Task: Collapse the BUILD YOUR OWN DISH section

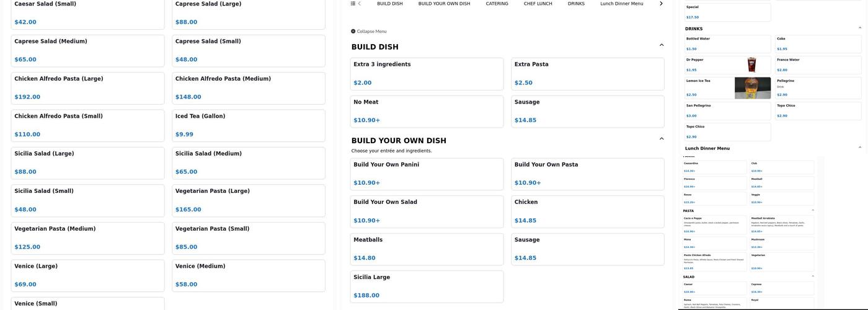Action: point(662,139)
